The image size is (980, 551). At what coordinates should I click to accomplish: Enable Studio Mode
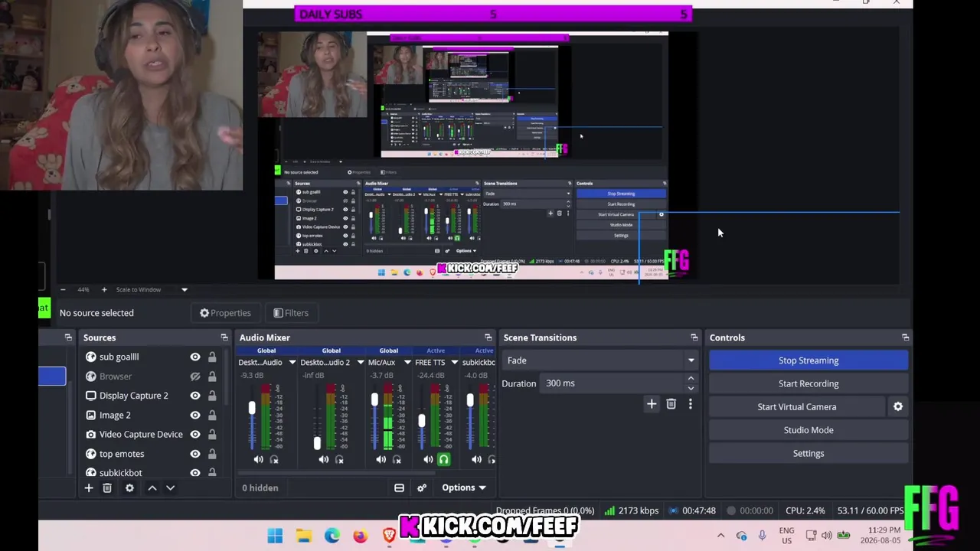(808, 430)
